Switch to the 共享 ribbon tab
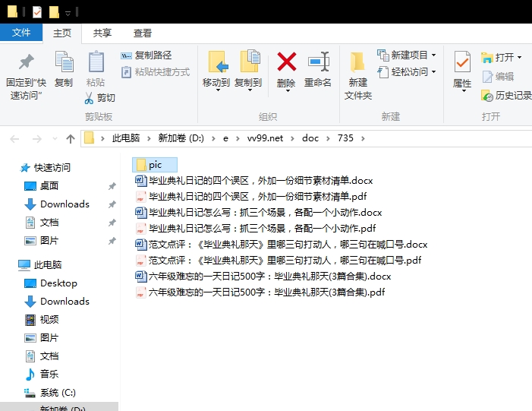532x411 pixels. 102,33
